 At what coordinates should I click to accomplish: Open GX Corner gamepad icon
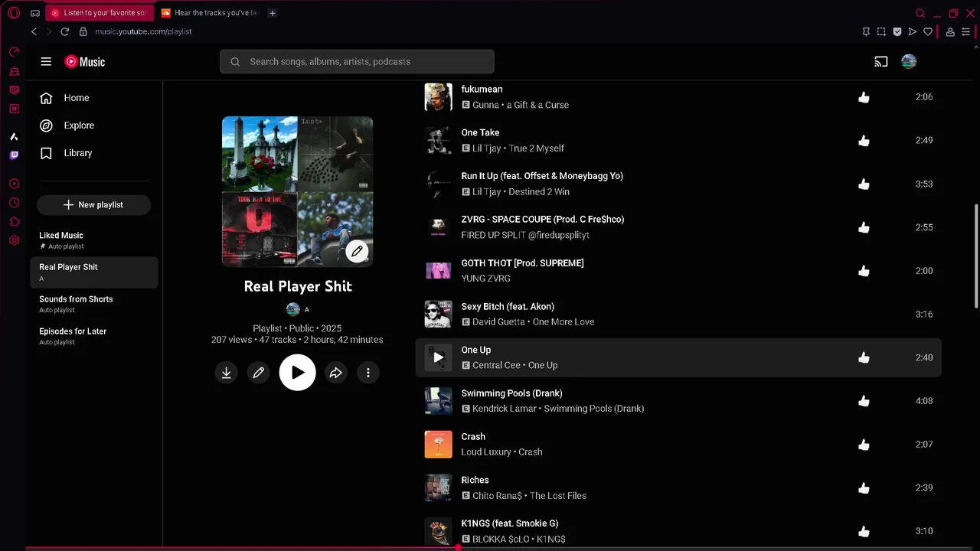click(x=35, y=13)
